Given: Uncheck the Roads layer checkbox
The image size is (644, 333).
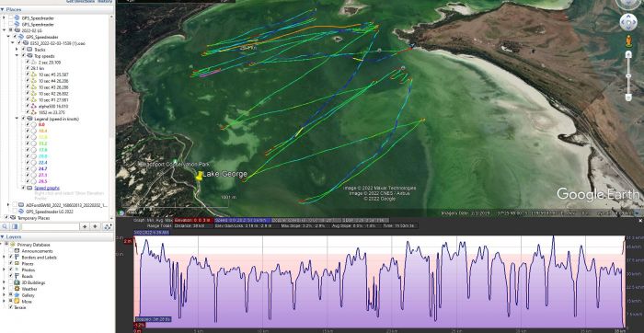Looking at the screenshot, I should pos(11,276).
